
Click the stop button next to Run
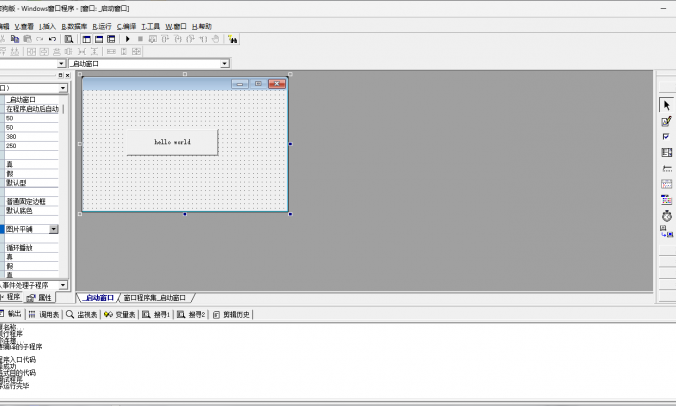(141, 39)
